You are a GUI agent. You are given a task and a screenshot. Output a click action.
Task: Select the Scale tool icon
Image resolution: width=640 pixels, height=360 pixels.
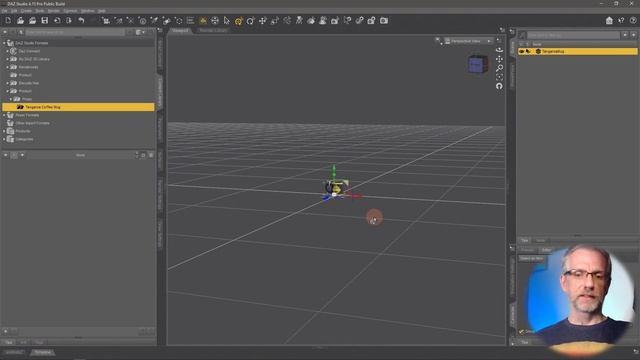click(275, 20)
